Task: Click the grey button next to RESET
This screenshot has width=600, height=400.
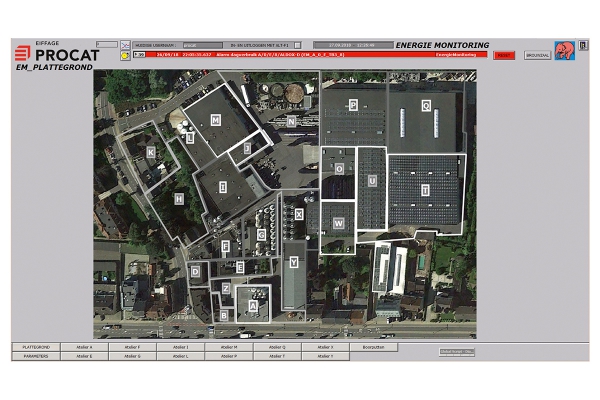Action: [537, 55]
